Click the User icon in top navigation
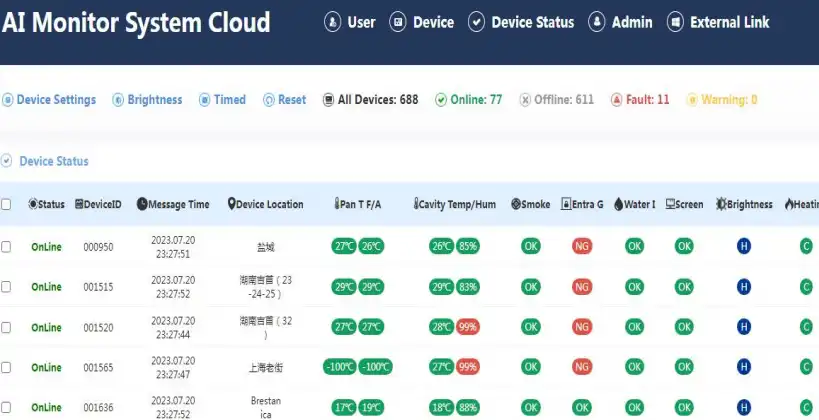The height and width of the screenshot is (420, 819). 333,22
